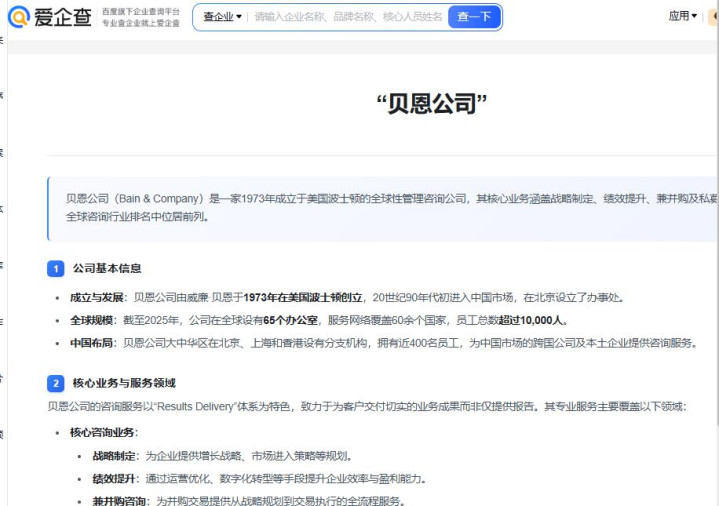Click the 百度旗下企业查询平台 slogan text
Screen dimensions: 719x506
[x=141, y=11]
